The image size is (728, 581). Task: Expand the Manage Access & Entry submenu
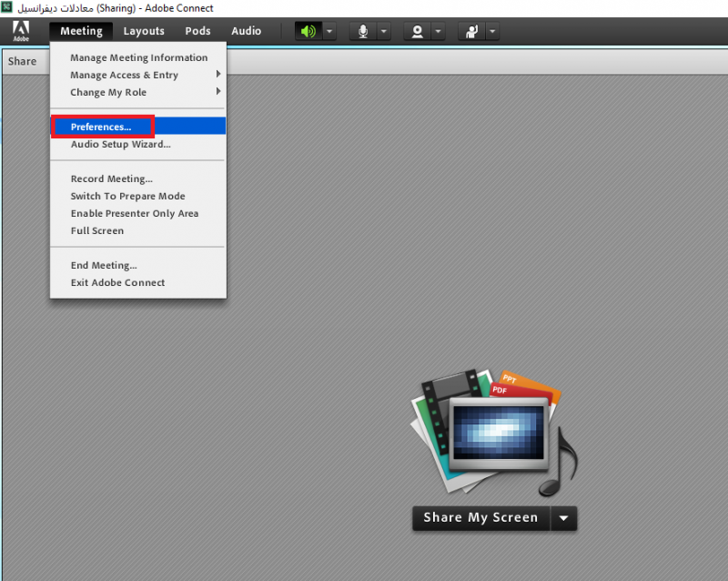(x=125, y=75)
